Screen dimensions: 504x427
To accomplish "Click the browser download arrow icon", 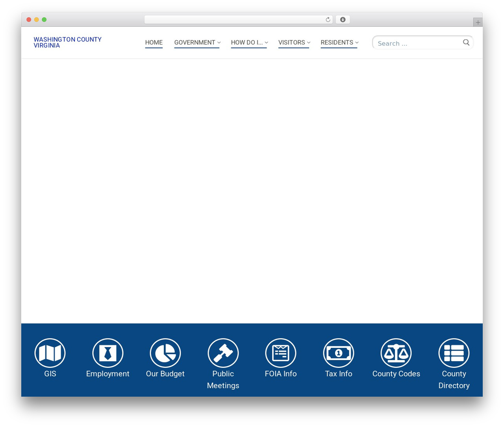I will click(343, 20).
